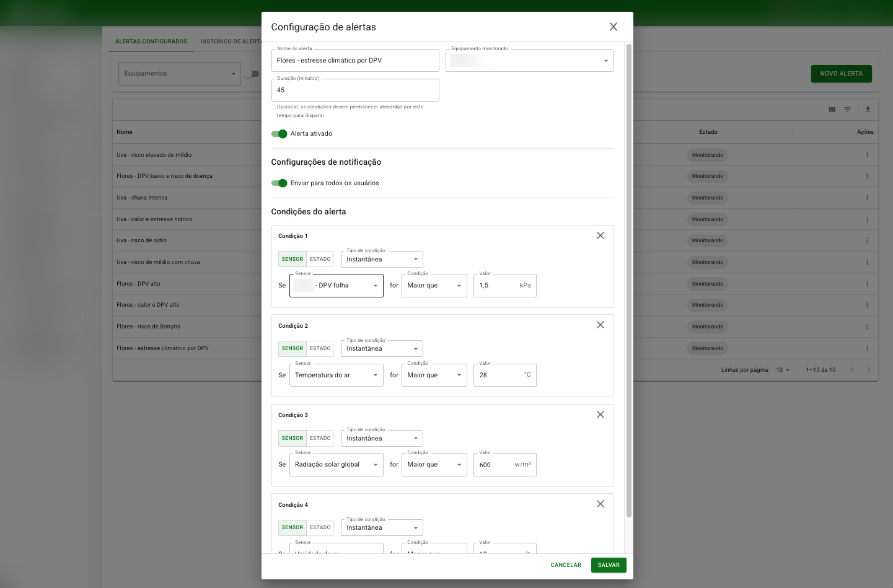
Task: Edit the Duração (minutos) field
Action: (x=355, y=90)
